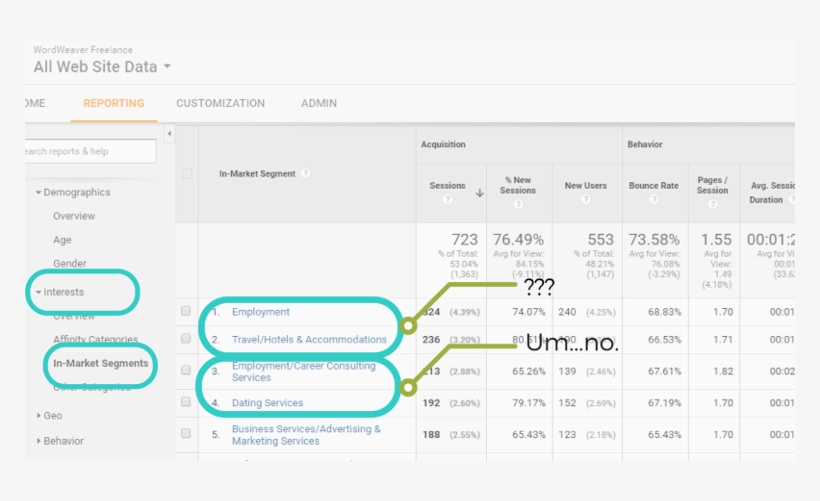Collapse the Interests section
This screenshot has width=820, height=501.
tap(59, 292)
